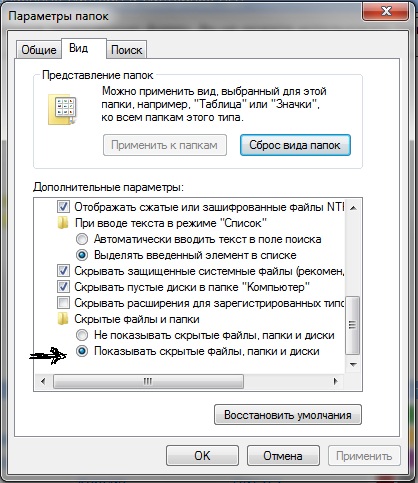
Task: Click the horizontal scrollbar left arrow
Action: [x=43, y=381]
